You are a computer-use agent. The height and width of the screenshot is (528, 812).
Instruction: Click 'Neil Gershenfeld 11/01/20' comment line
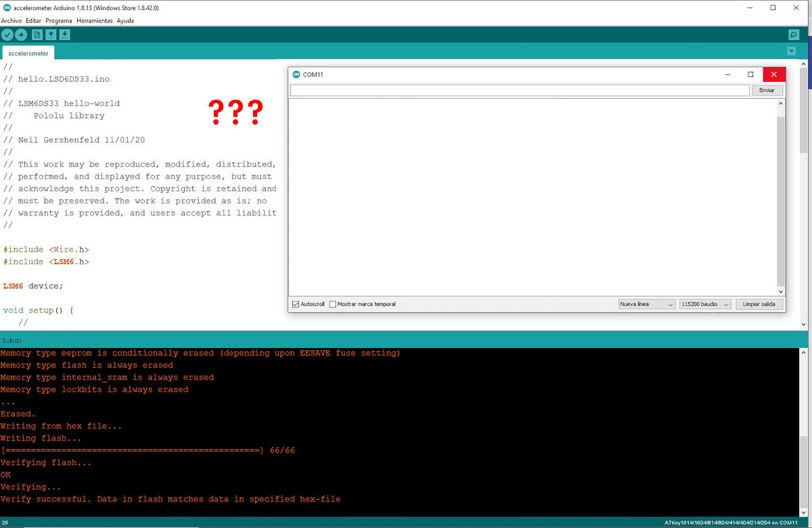point(74,140)
